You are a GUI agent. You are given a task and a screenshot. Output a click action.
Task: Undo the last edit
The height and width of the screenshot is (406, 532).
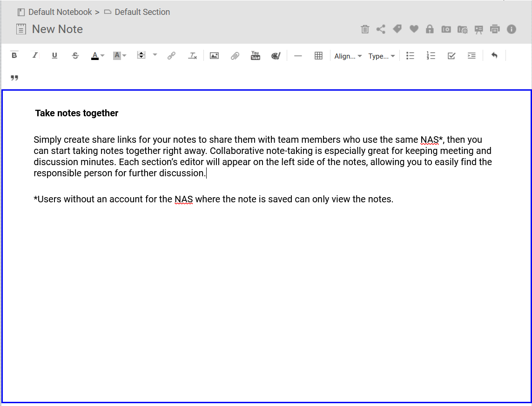[494, 55]
